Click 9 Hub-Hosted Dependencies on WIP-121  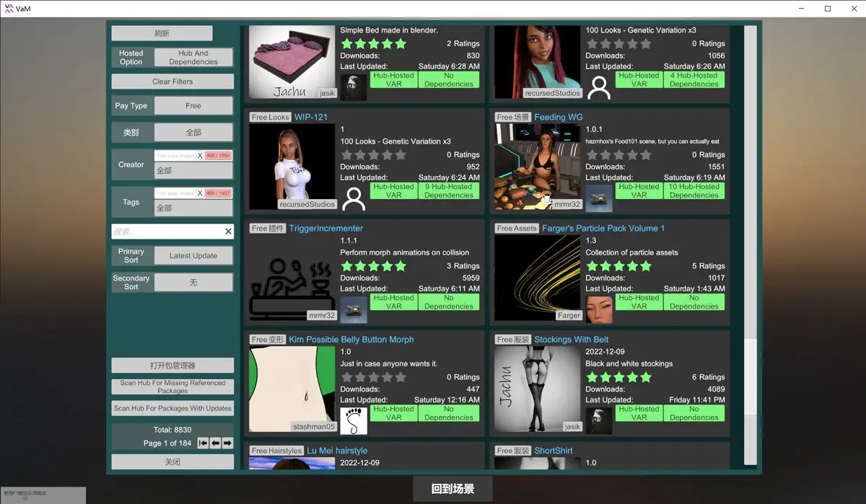(x=449, y=190)
